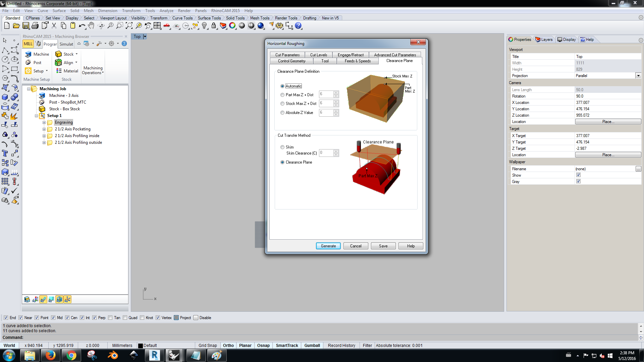Collapse the Setup 1 tree node
Image resolution: width=644 pixels, height=362 pixels.
[x=36, y=116]
